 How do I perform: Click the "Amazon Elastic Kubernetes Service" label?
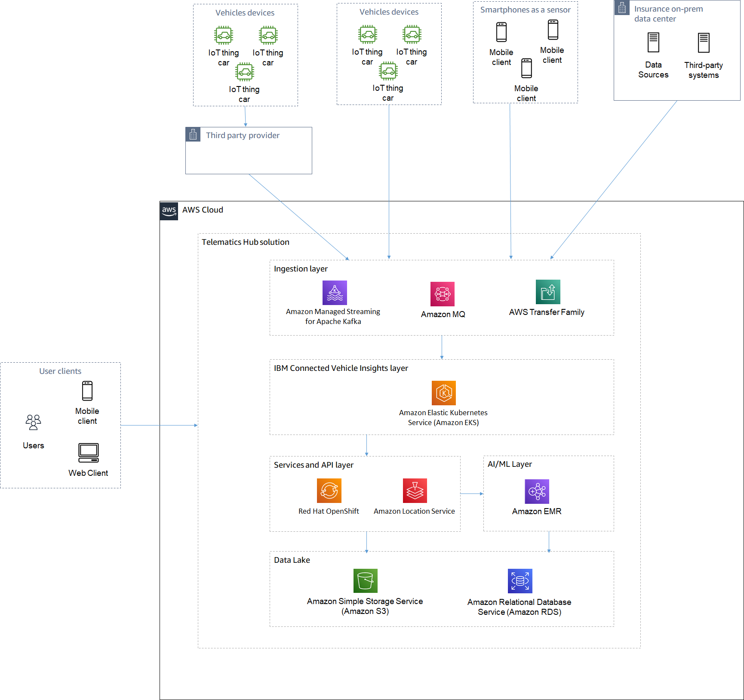[443, 417]
